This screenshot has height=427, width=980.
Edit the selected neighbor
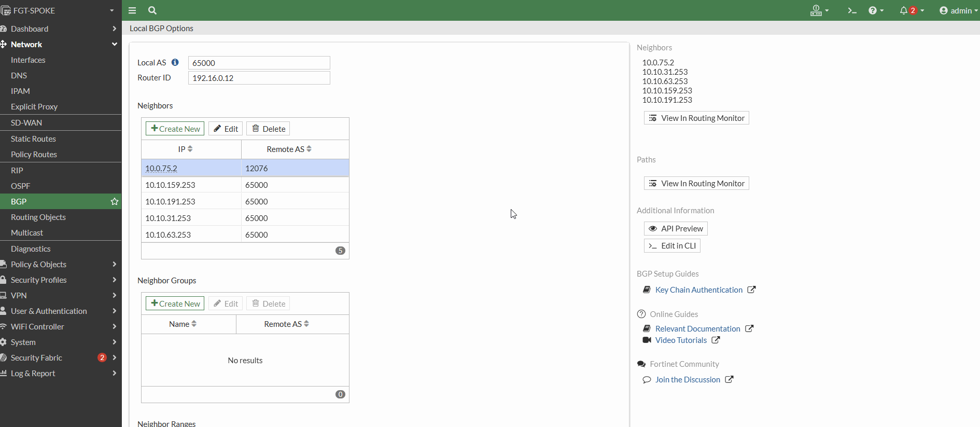tap(226, 129)
